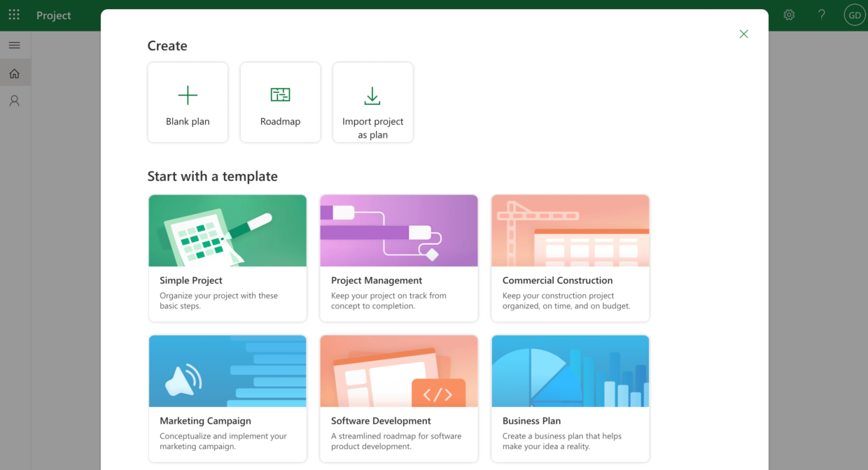Open the Marketing Campaign template
This screenshot has height=470, width=868.
pos(227,399)
